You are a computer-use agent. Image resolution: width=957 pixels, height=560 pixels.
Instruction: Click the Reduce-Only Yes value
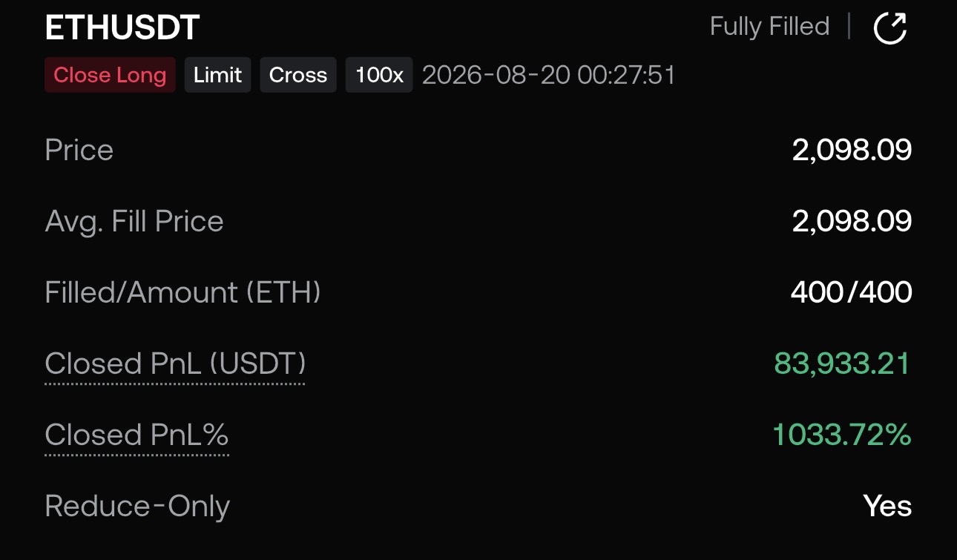coord(888,506)
